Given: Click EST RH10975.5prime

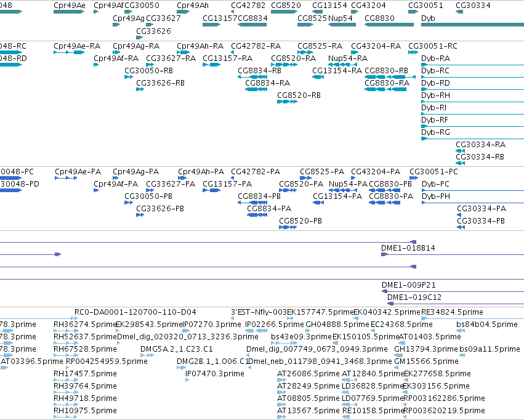Looking at the screenshot, I should (66, 417).
